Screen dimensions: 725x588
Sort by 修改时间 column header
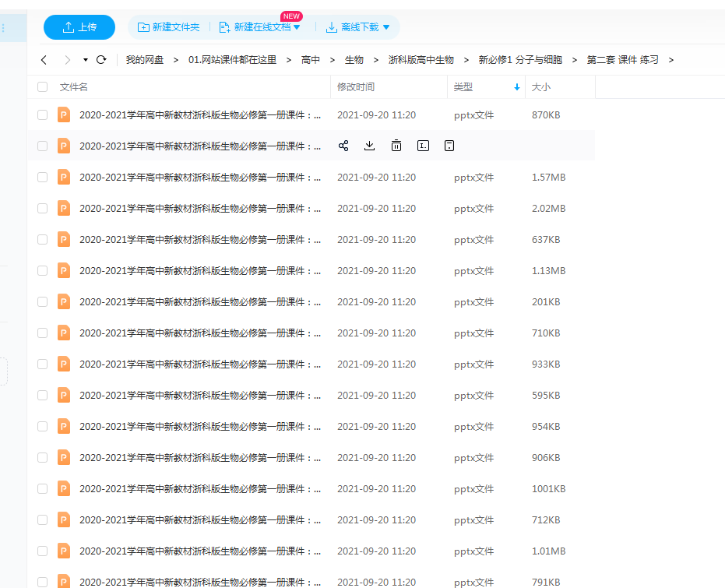click(x=356, y=87)
